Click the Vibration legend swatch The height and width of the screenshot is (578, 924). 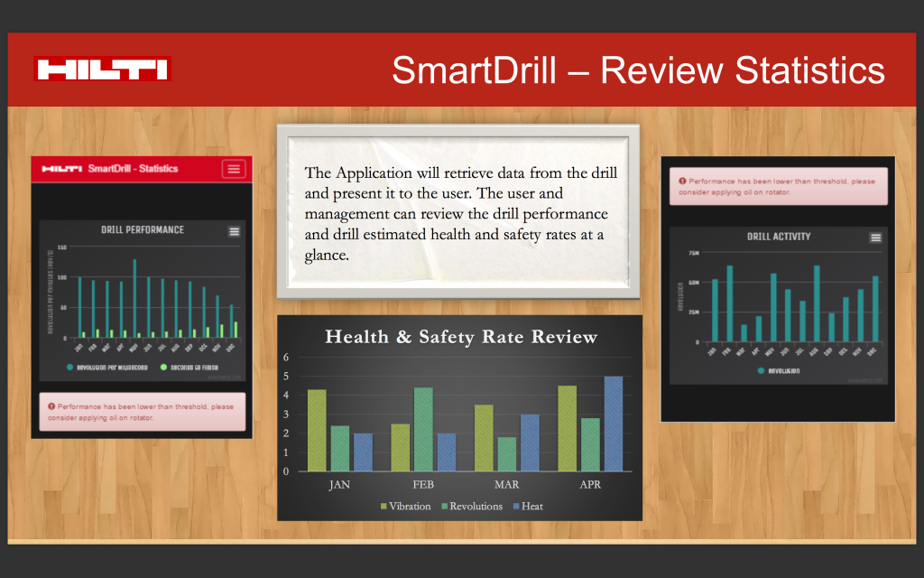pyautogui.click(x=383, y=506)
